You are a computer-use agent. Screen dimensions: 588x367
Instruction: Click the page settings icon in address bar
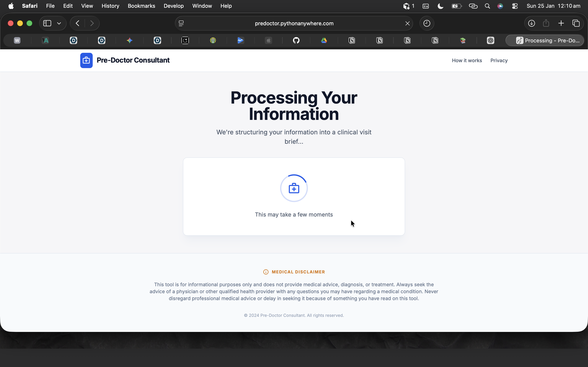[181, 23]
